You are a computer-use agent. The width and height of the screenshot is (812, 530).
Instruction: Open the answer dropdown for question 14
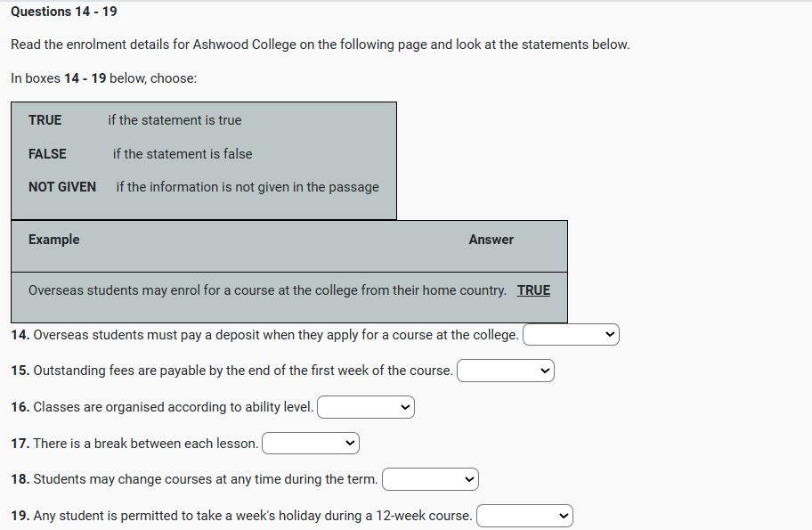571,335
